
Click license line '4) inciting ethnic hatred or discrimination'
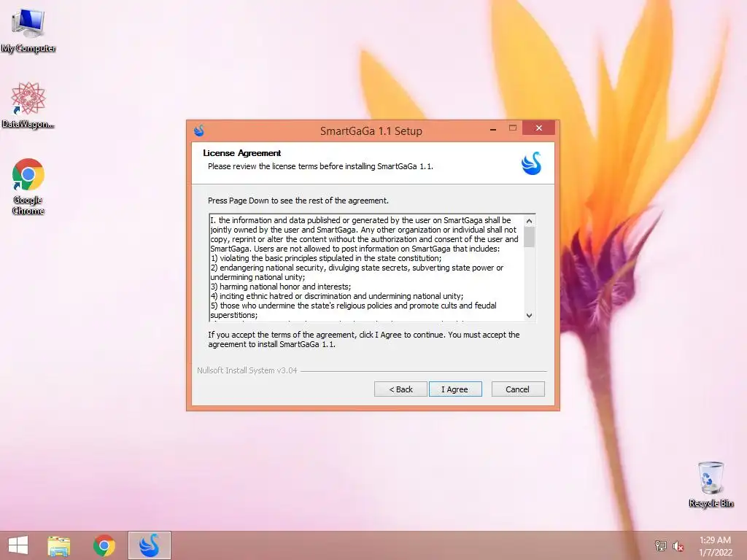tap(337, 296)
